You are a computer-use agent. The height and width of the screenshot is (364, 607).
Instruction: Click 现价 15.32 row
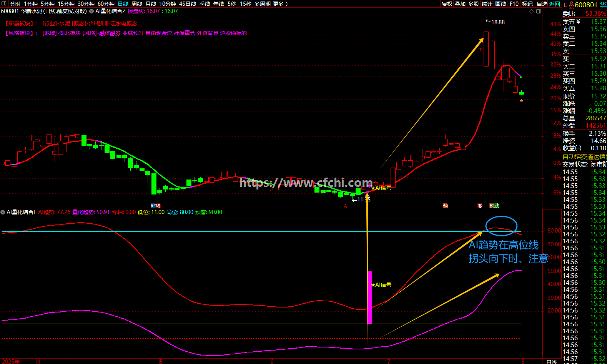click(x=584, y=96)
